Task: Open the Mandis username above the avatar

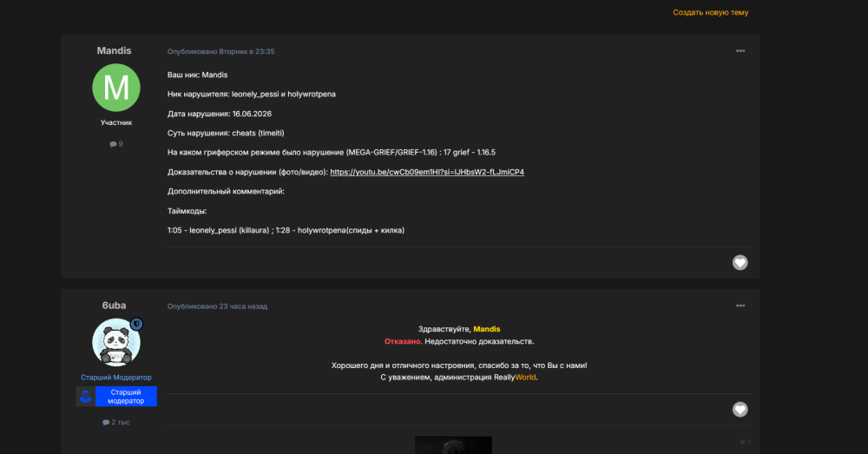Action: pyautogui.click(x=114, y=50)
